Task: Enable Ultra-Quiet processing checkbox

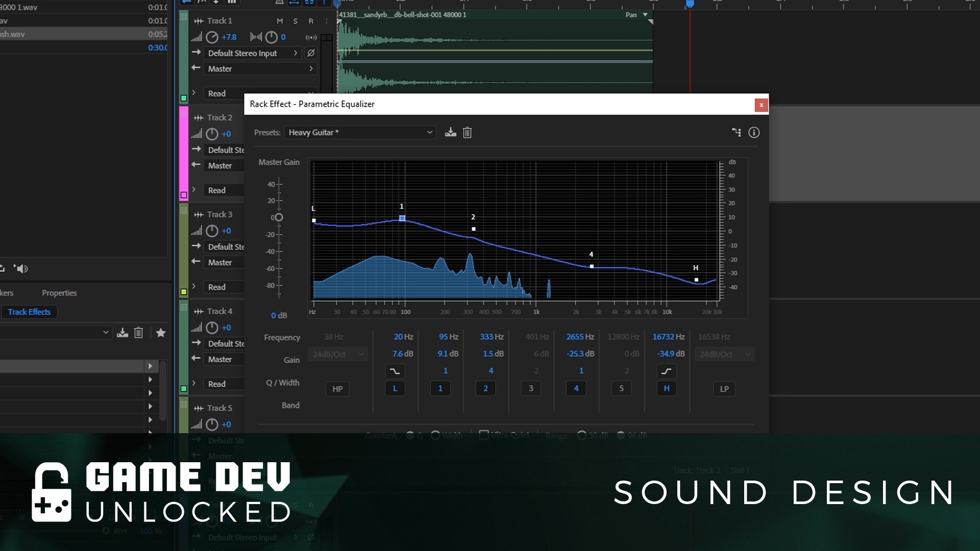Action: [483, 435]
